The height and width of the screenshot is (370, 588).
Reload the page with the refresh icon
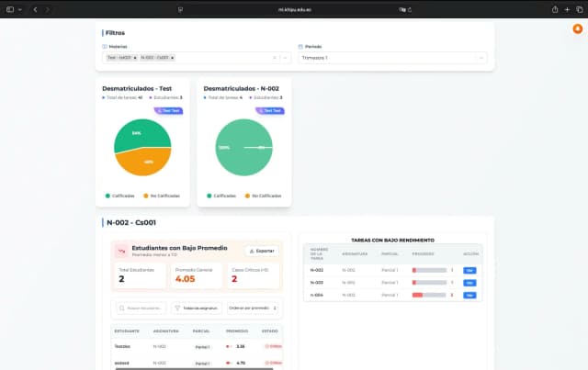click(x=410, y=10)
